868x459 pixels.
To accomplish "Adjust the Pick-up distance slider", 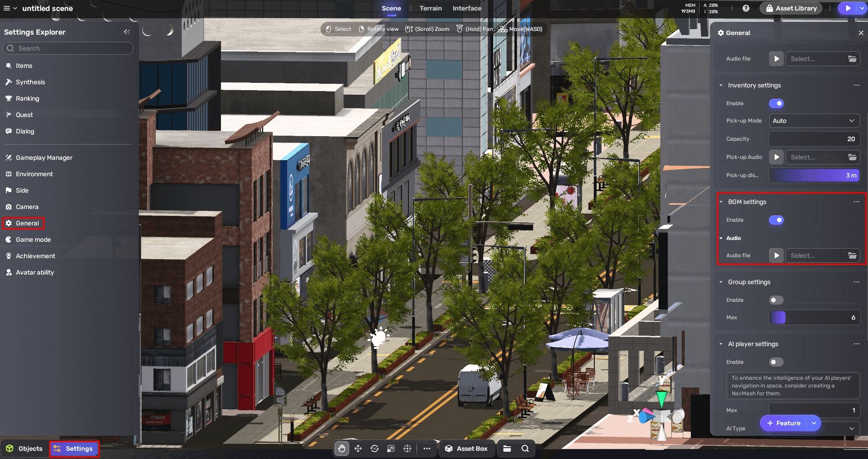I will (814, 175).
